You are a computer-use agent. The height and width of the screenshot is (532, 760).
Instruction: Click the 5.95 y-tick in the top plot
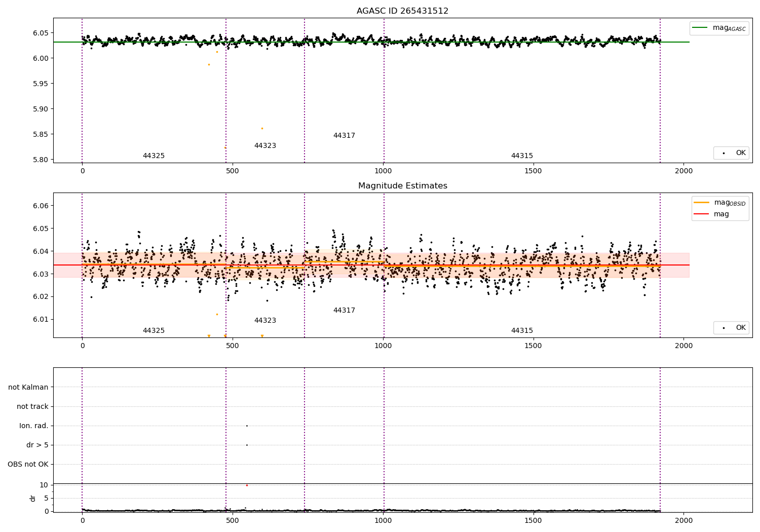coord(41,84)
